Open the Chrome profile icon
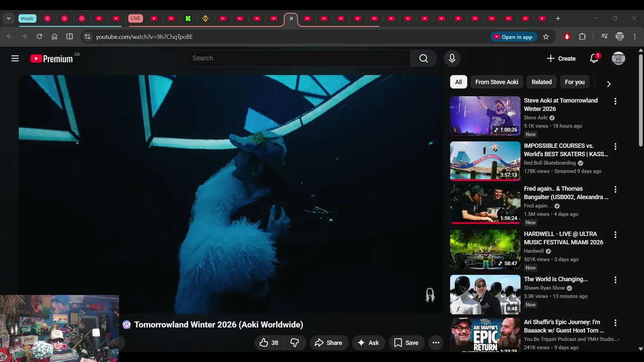 click(620, 37)
